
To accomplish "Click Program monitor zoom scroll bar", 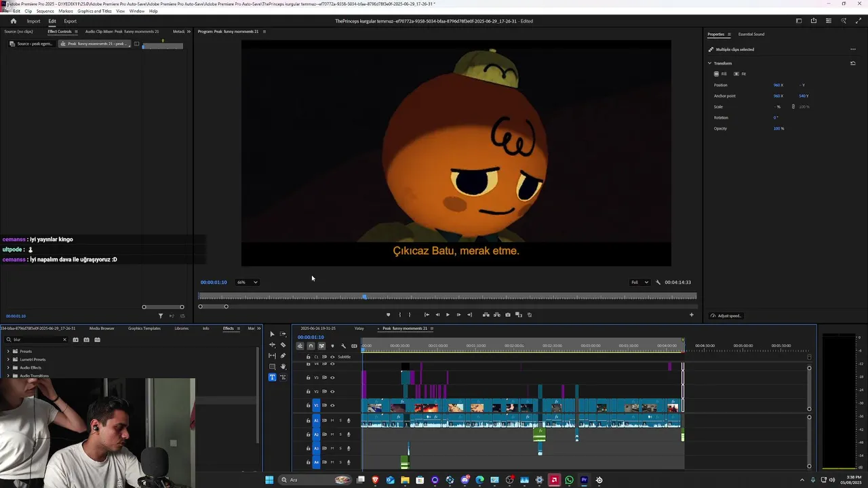I will point(213,306).
